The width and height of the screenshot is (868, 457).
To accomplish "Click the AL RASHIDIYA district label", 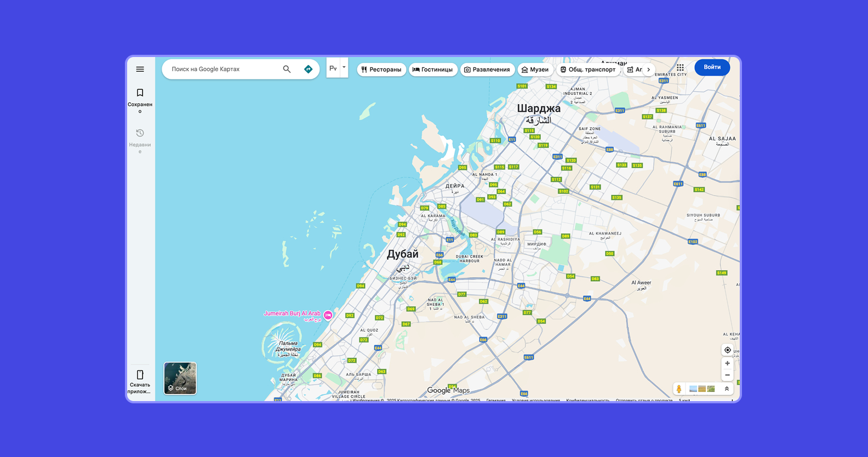I will point(505,239).
